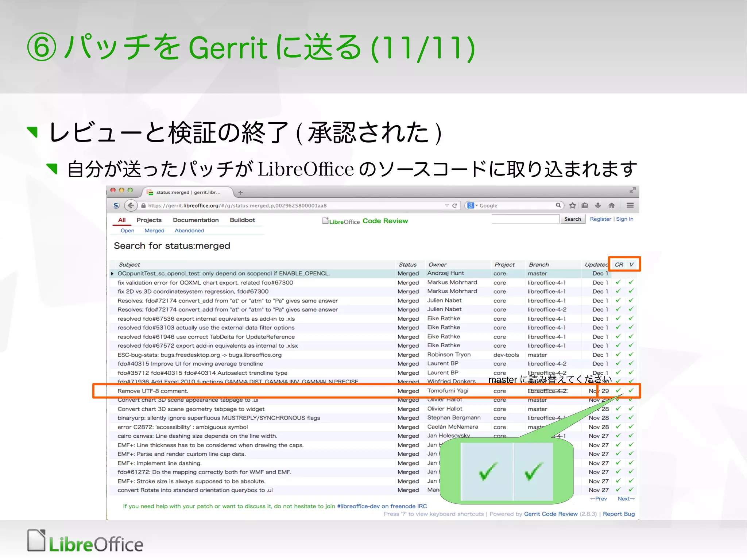Click owner 'Caolán McNamara'
Image resolution: width=747 pixels, height=560 pixels.
click(x=453, y=427)
